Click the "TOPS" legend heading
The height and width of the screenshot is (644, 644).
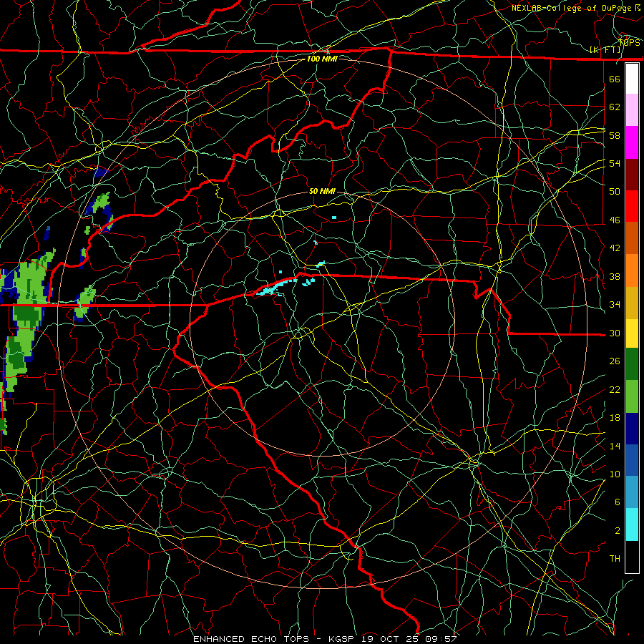(630, 42)
